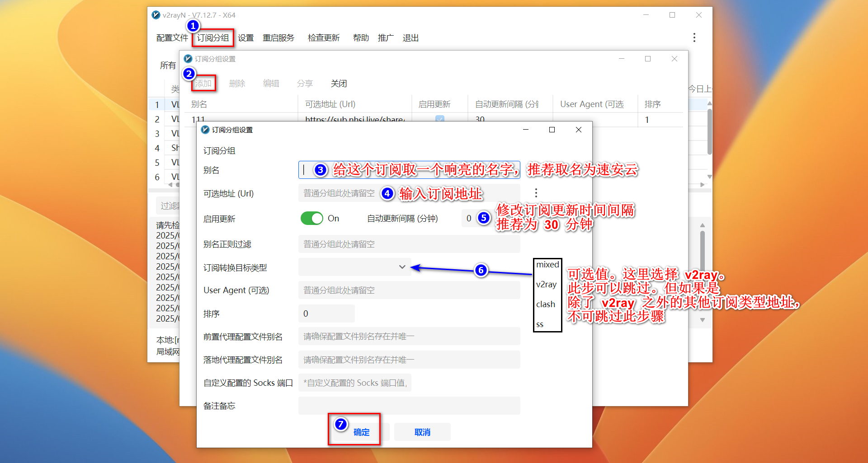This screenshot has width=868, height=463.
Task: Click the v2rayN logo in main title bar
Action: point(156,15)
